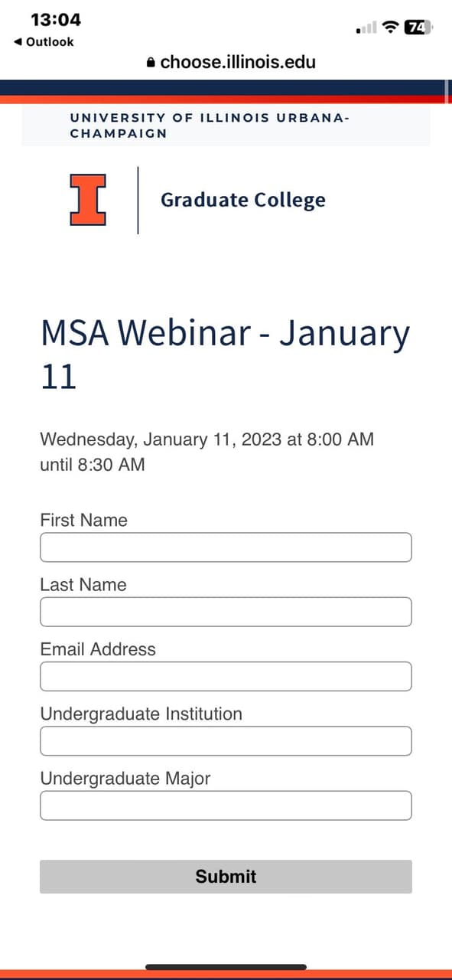Select the First Name input field
The height and width of the screenshot is (980, 452).
click(x=226, y=547)
